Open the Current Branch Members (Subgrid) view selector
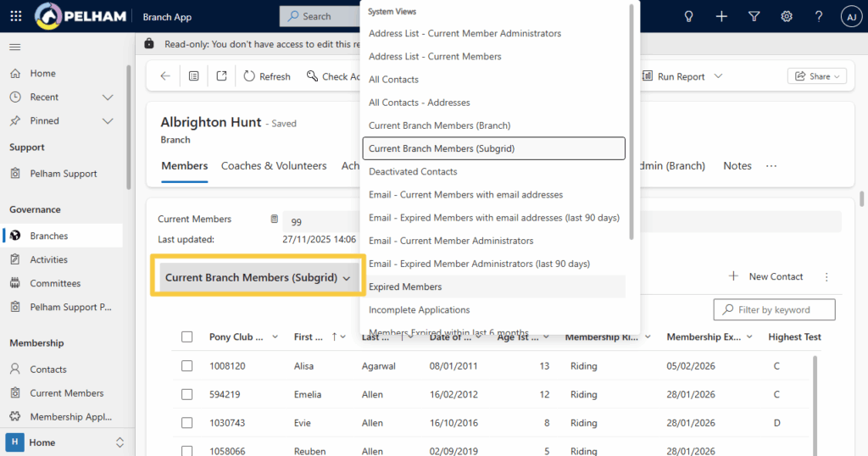 coord(258,277)
